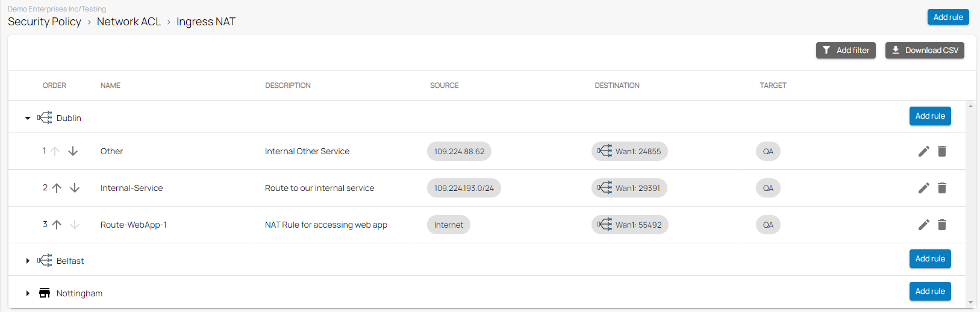
Task: Move the Internal-Service rule up in the order
Action: tap(57, 188)
